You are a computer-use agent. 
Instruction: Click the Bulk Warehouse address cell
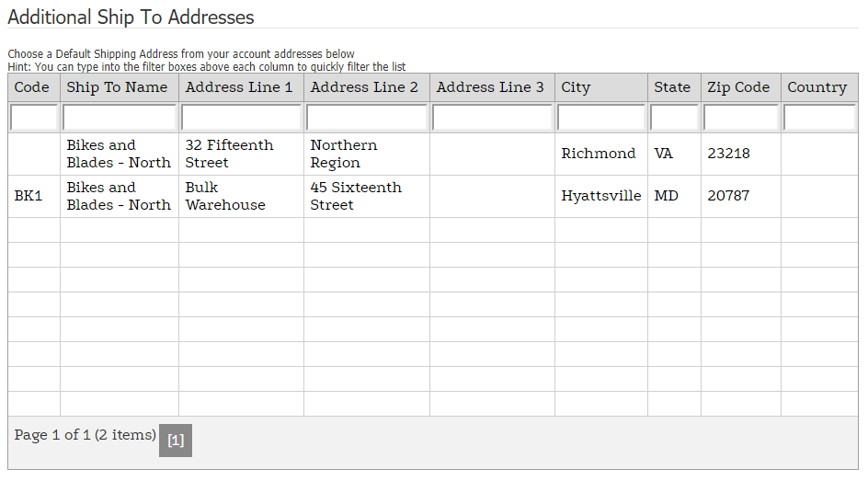(225, 196)
